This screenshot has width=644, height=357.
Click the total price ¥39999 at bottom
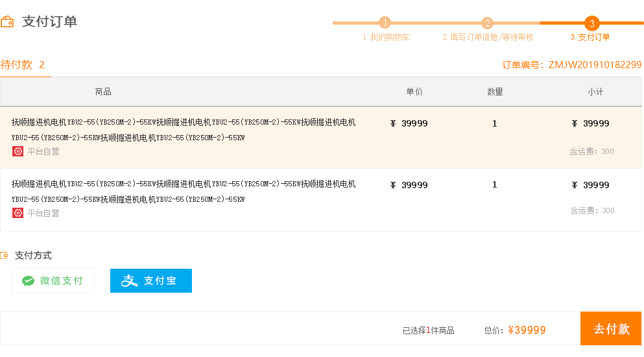tap(527, 330)
